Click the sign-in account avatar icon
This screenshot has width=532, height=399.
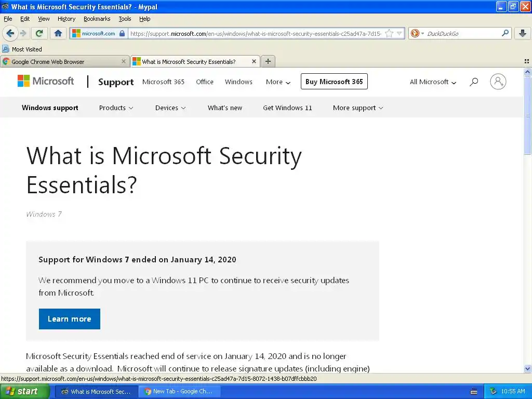click(x=498, y=82)
